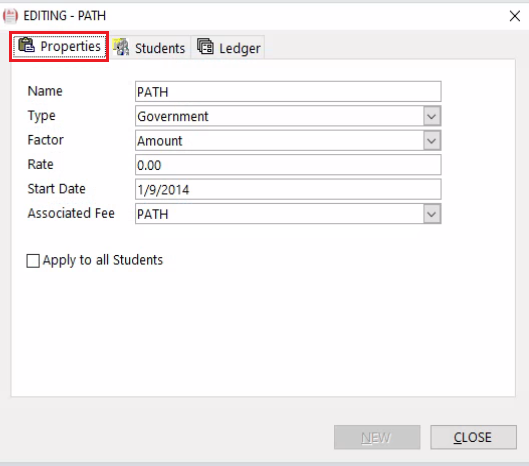Enable the Apply to all Students checkbox
The width and height of the screenshot is (529, 466).
[33, 261]
